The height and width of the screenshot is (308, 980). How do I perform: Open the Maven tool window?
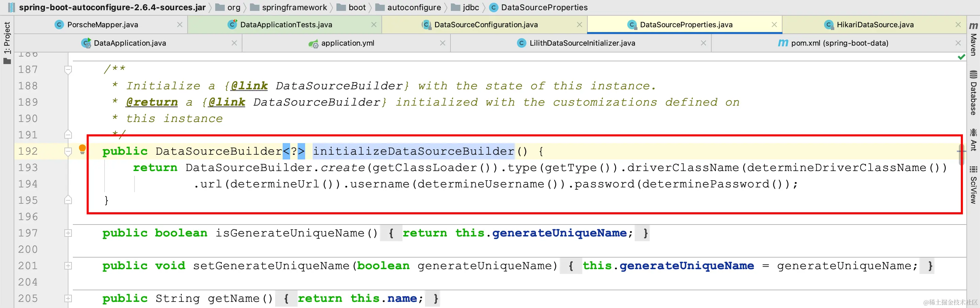coord(974,39)
